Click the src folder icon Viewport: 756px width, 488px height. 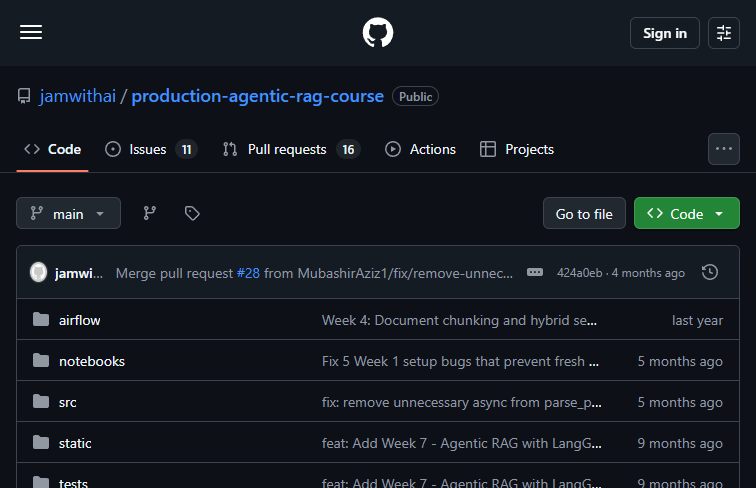click(x=41, y=401)
